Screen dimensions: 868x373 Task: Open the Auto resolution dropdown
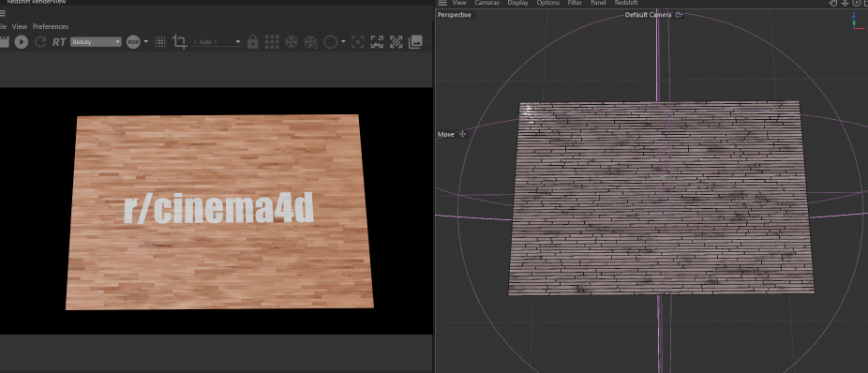pos(216,42)
